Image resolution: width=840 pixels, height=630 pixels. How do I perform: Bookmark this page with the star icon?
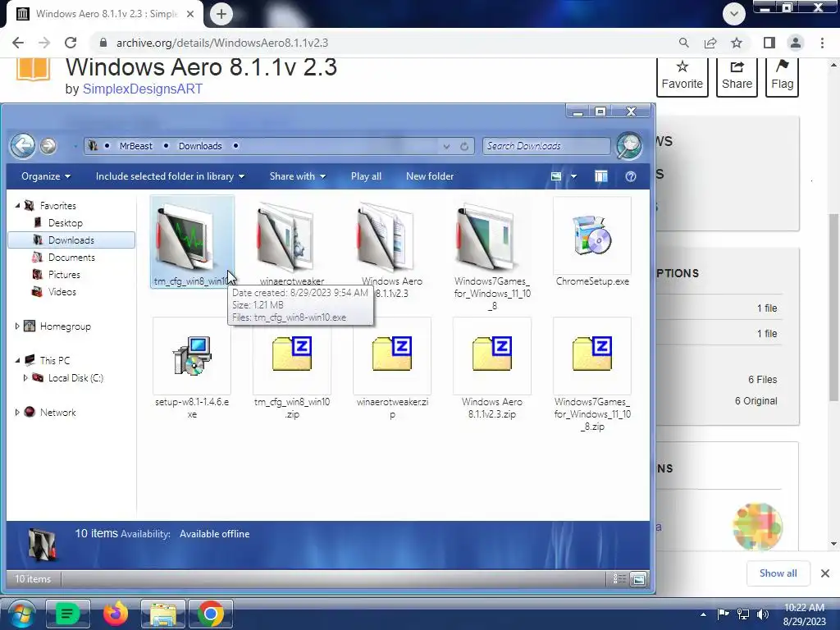pyautogui.click(x=737, y=43)
